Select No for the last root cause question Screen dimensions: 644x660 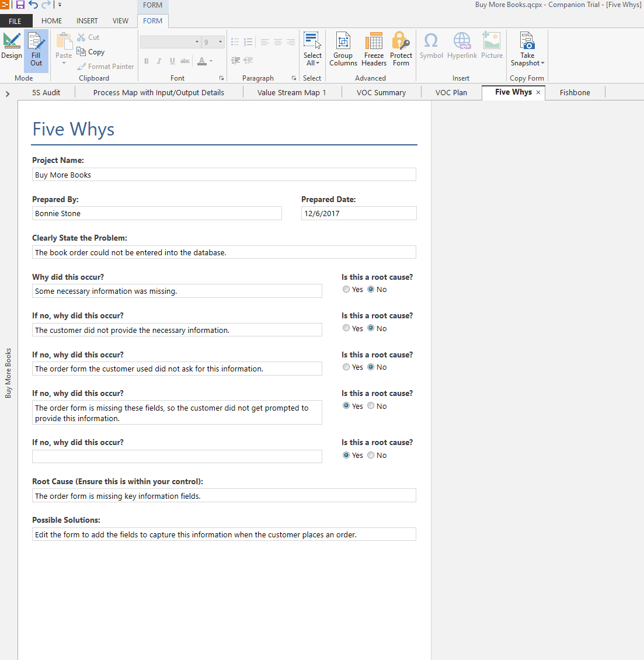371,456
